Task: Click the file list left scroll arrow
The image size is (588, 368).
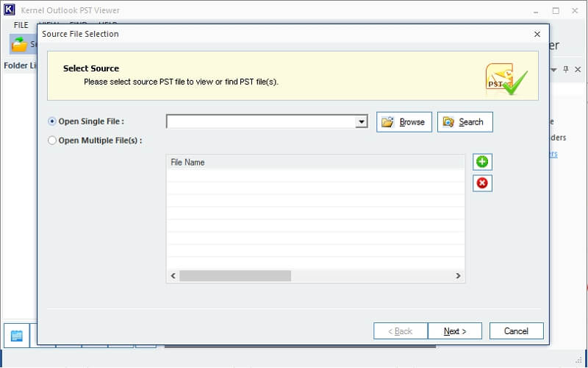Action: pos(173,275)
